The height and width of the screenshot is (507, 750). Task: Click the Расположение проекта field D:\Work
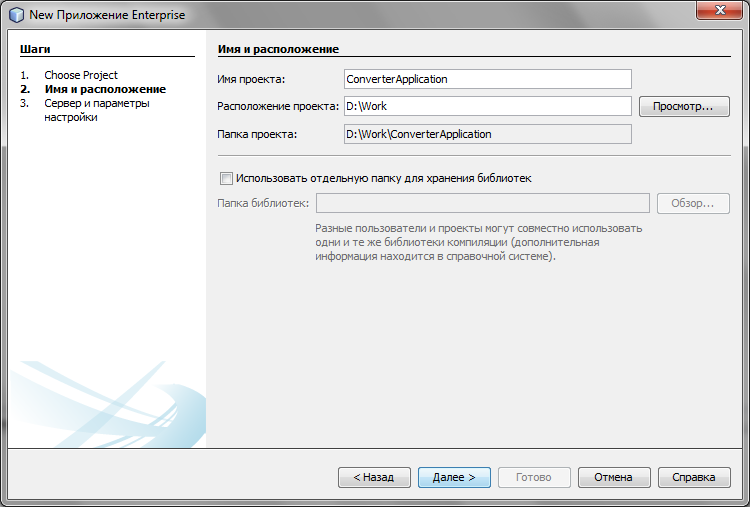487,106
